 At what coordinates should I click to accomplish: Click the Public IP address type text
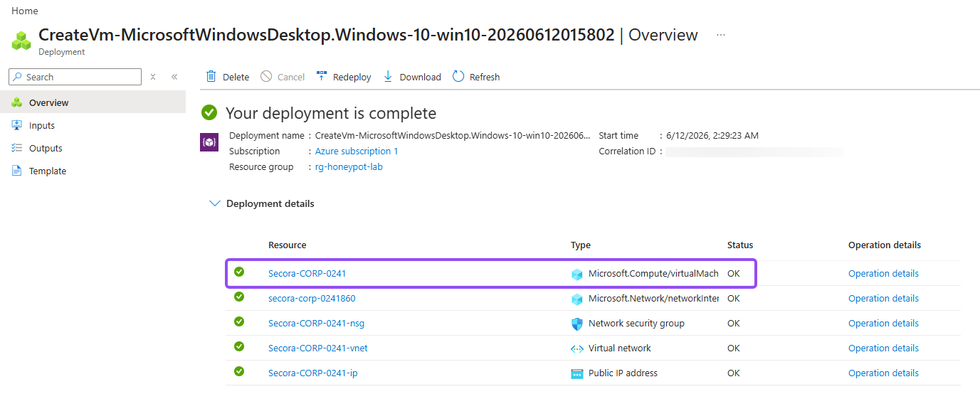pyautogui.click(x=623, y=373)
